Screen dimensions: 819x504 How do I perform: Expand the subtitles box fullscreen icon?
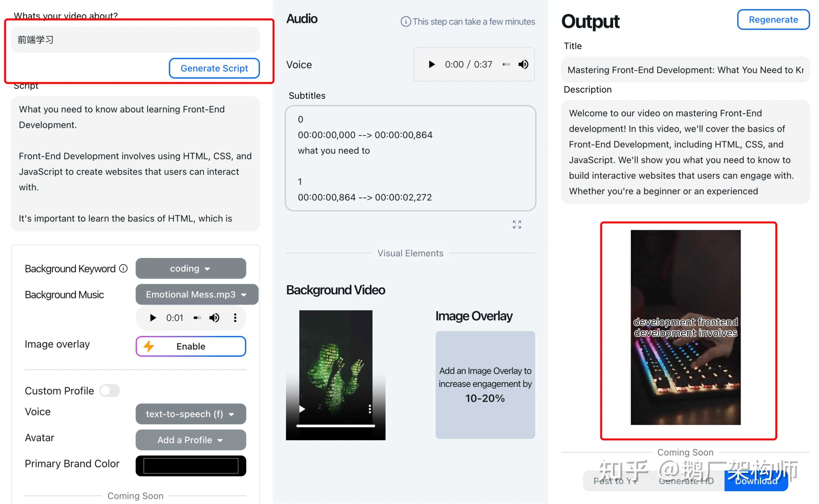tap(517, 224)
